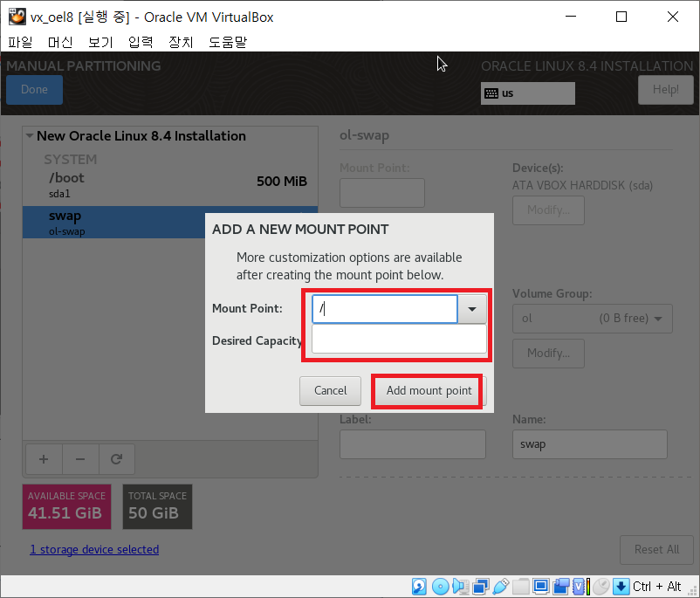Open the 도움말 menu
The height and width of the screenshot is (598, 700).
(228, 42)
